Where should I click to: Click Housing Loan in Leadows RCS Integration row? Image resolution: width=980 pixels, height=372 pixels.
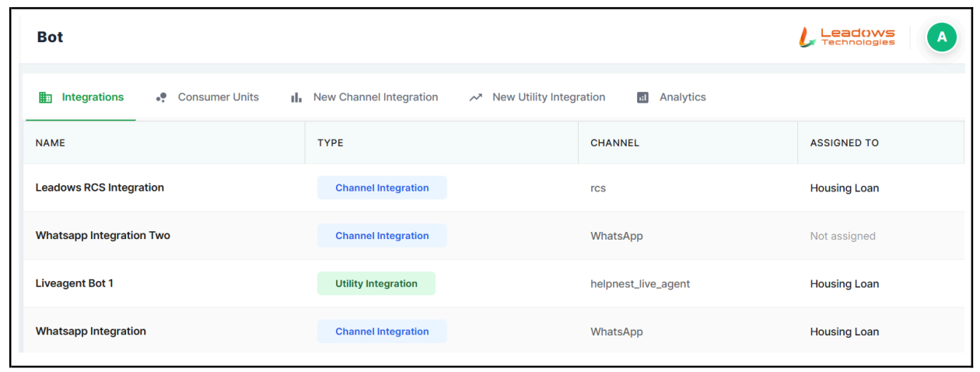click(x=845, y=188)
